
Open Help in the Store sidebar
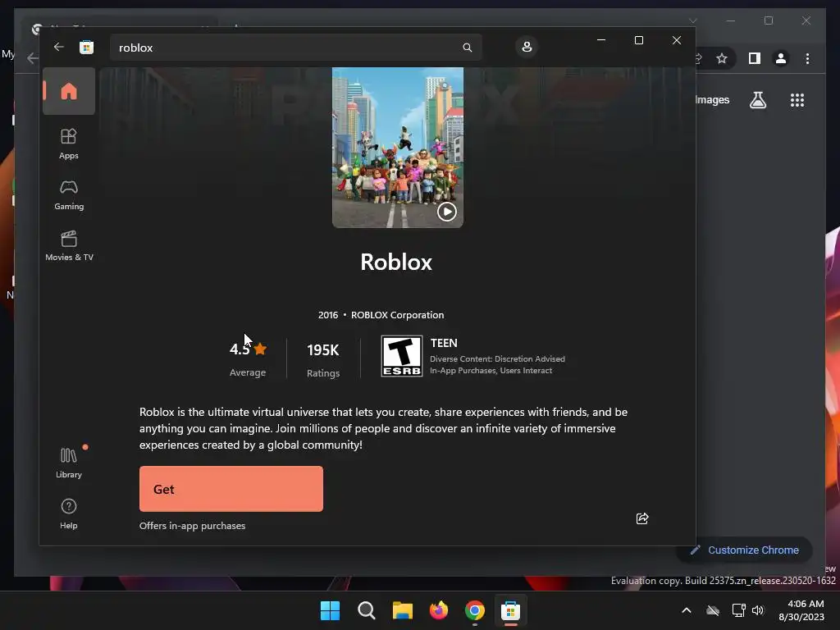69,514
